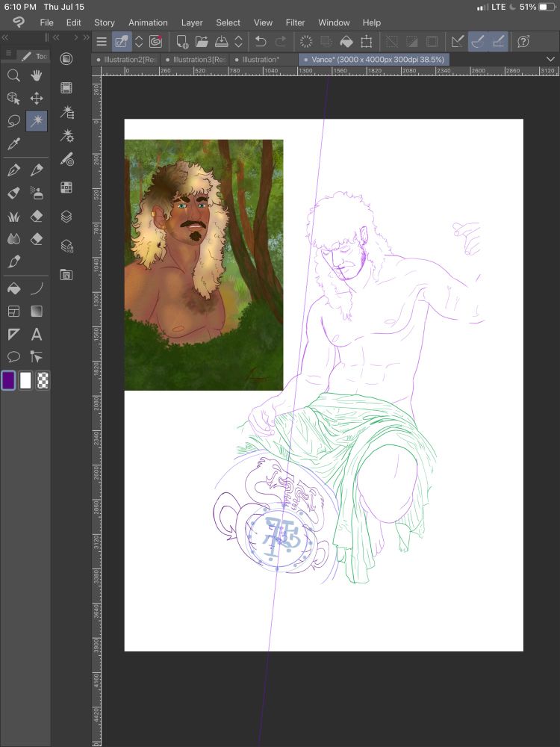Open the Color Set palette icon
This screenshot has height=747, width=560.
tap(66, 187)
